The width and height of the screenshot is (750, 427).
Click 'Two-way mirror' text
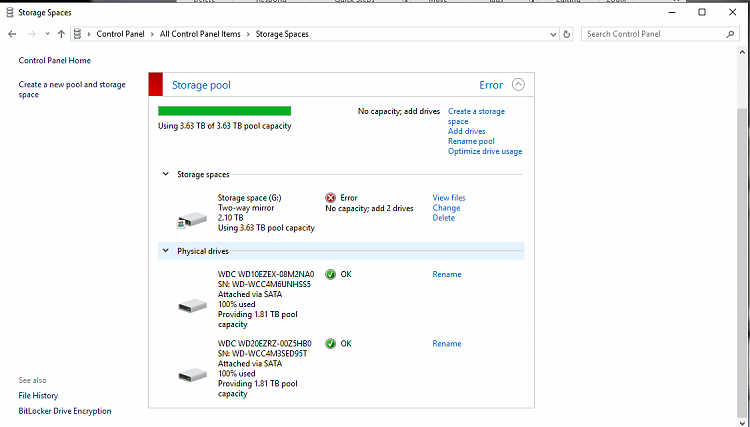246,208
